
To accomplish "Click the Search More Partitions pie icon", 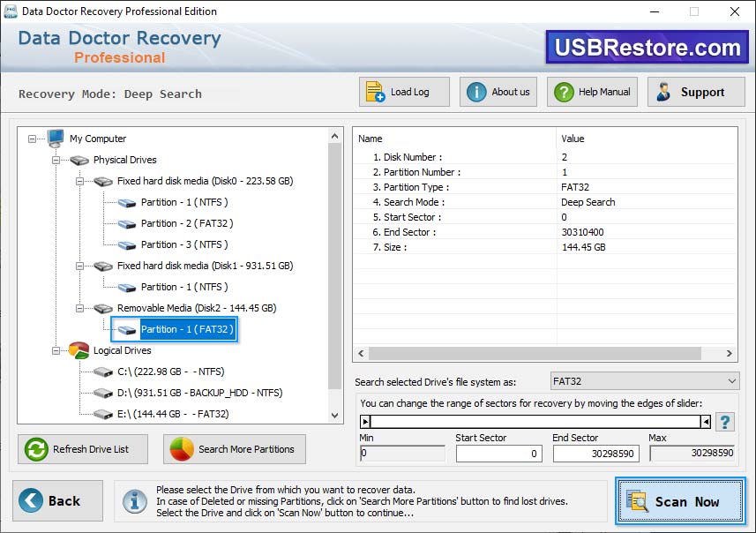I will [x=182, y=449].
